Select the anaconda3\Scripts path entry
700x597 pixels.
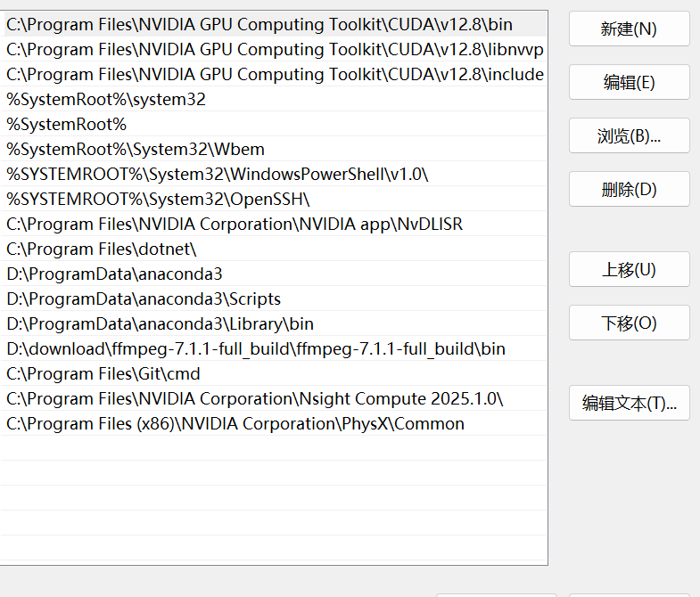pyautogui.click(x=274, y=299)
